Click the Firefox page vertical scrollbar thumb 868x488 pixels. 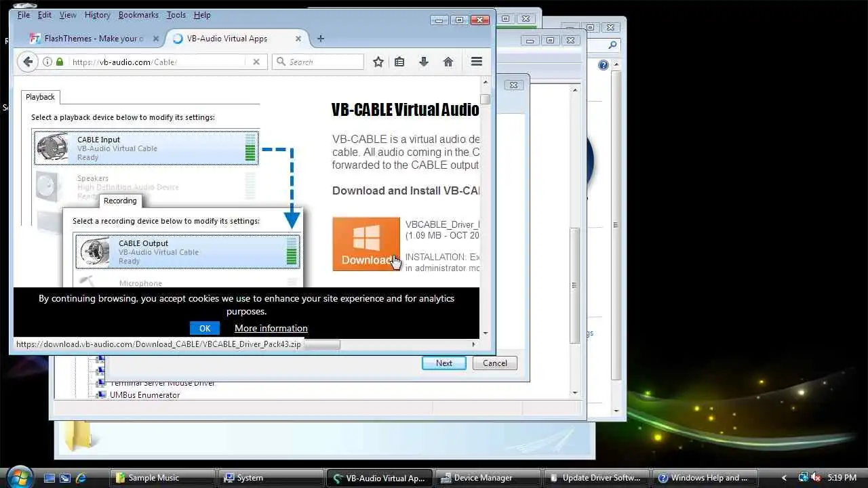tap(485, 99)
